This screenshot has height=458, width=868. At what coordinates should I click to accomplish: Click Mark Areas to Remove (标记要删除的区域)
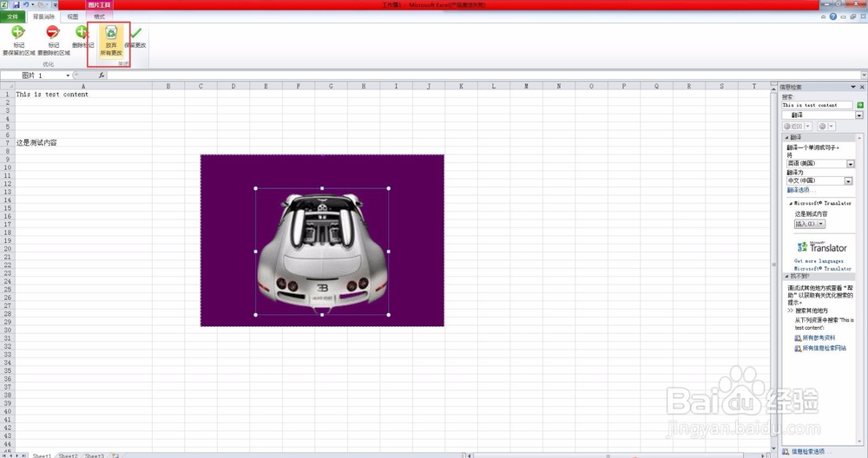[53, 40]
